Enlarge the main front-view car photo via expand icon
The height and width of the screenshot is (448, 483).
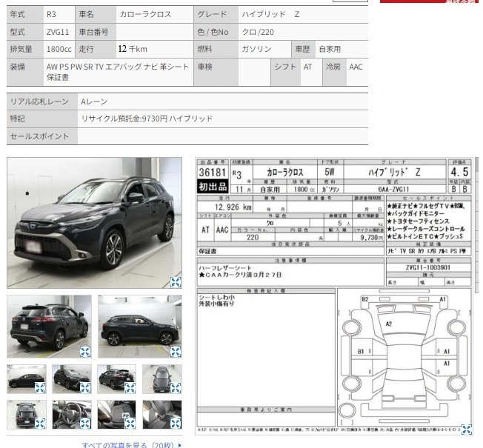[176, 282]
